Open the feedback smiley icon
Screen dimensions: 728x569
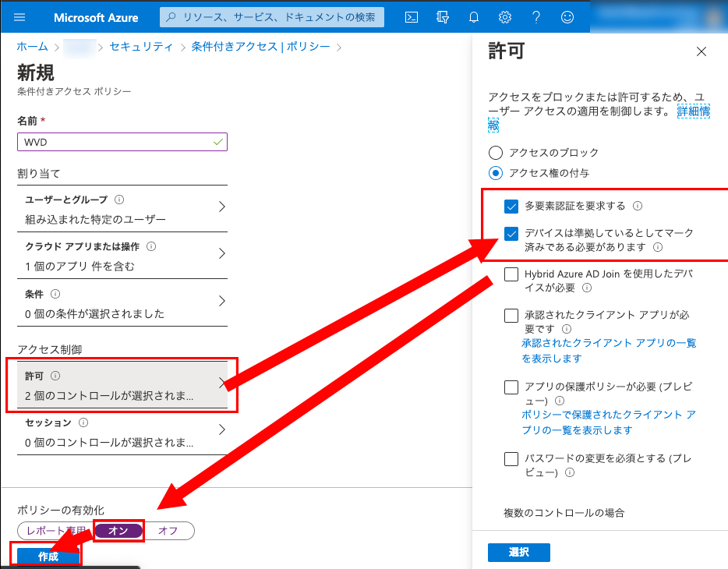567,18
